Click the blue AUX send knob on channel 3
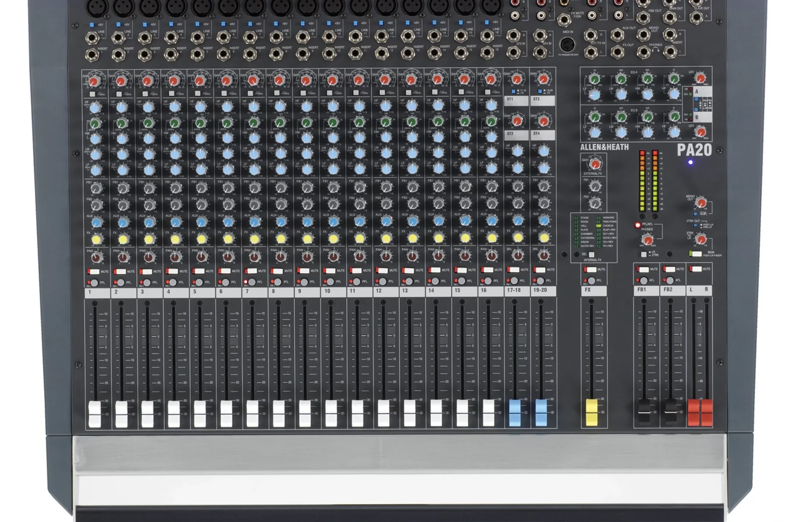This screenshot has height=522, width=812. coord(149,223)
